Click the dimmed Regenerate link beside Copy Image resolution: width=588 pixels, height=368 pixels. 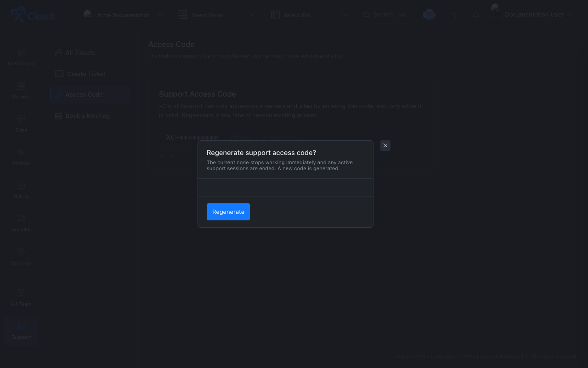281,138
